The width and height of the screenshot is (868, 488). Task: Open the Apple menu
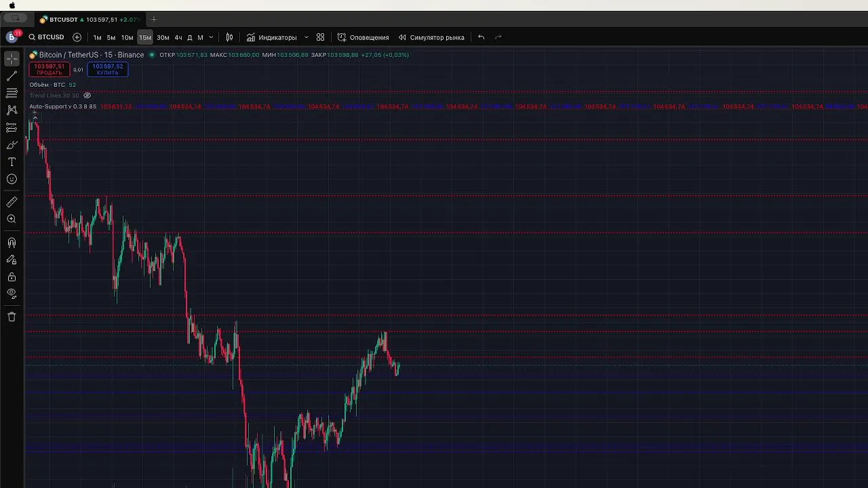coord(12,5)
